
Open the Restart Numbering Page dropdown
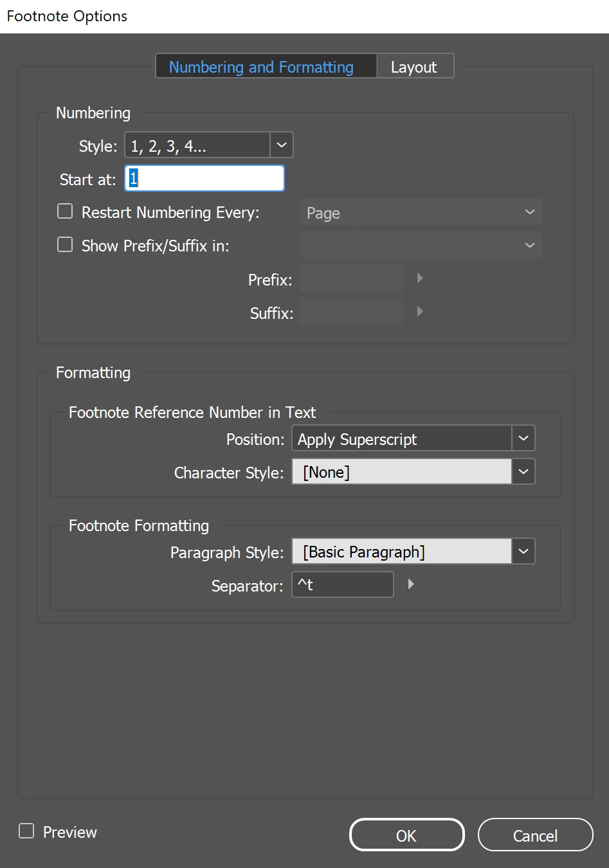421,212
